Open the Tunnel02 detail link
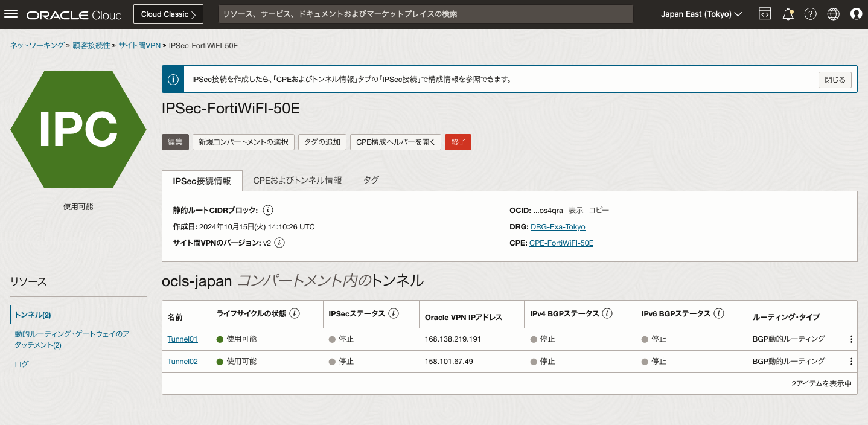Screen dimensions: 868x425 click(x=182, y=361)
